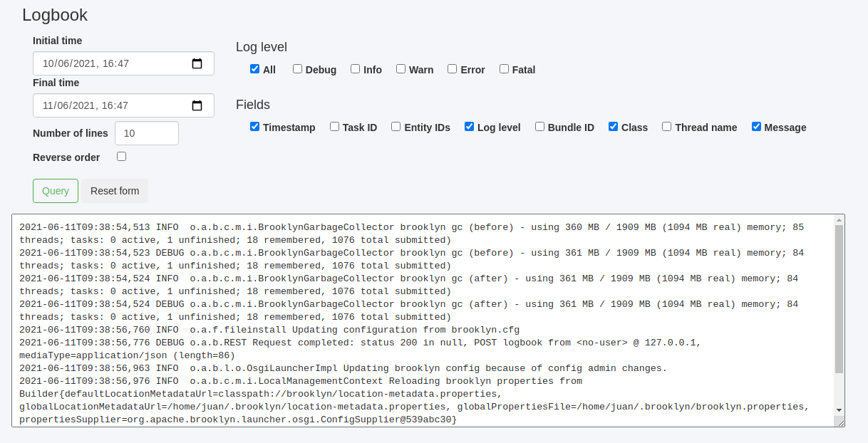Image resolution: width=868 pixels, height=443 pixels.
Task: Click the OsgiLauncherImpl Updating brooklyn config line
Action: tap(343, 368)
